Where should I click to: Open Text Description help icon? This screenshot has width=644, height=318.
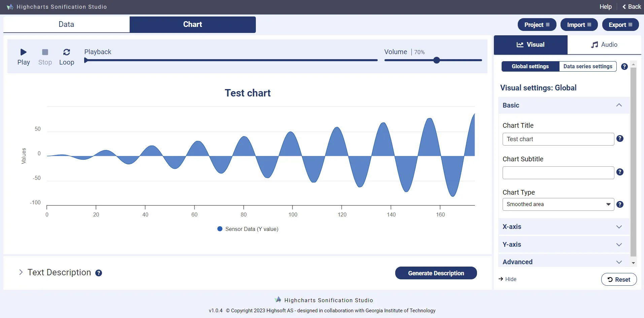(x=99, y=273)
